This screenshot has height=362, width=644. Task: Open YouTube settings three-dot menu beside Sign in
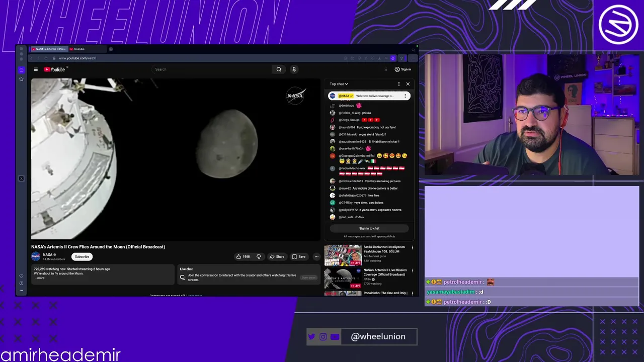coord(386,69)
